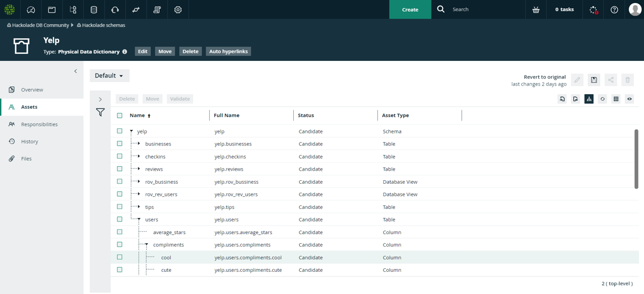The width and height of the screenshot is (644, 294).
Task: Select the hierarchy view icon above the asset list
Action: [589, 99]
